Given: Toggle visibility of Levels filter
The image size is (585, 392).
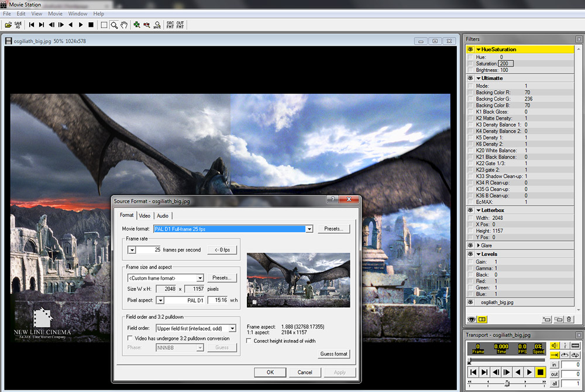Looking at the screenshot, I should point(470,254).
